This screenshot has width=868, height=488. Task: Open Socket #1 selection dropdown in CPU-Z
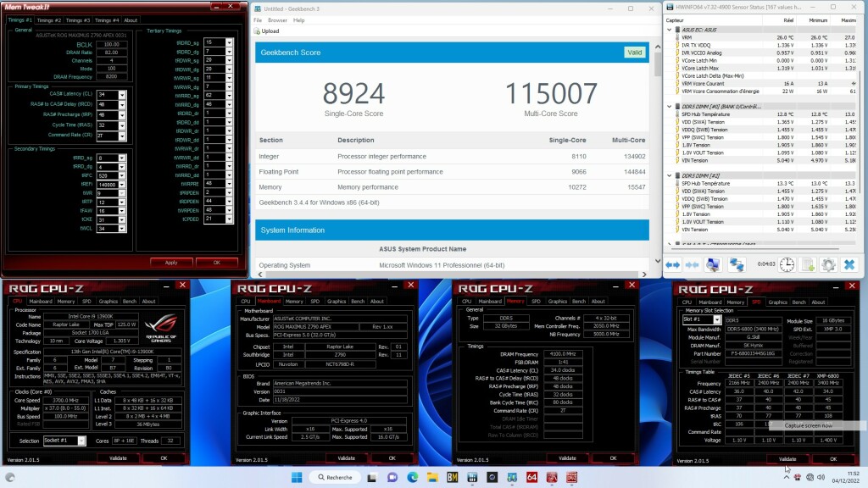pyautogui.click(x=81, y=441)
